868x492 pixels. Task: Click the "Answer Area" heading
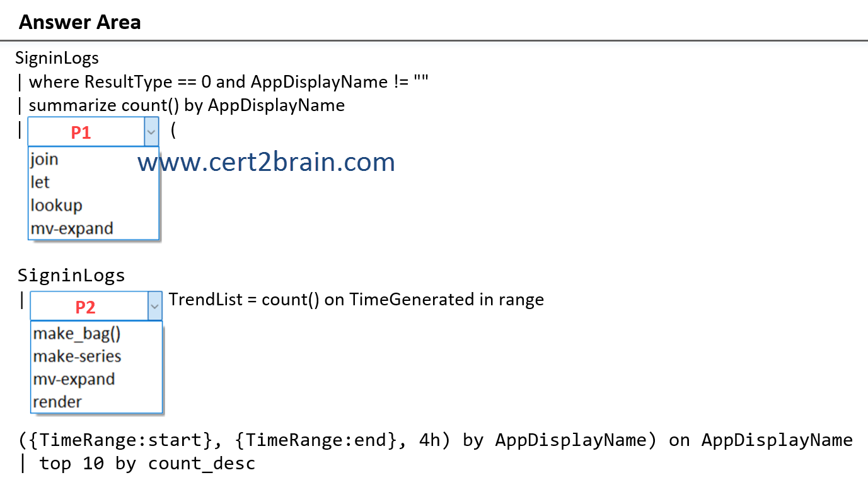click(x=79, y=21)
